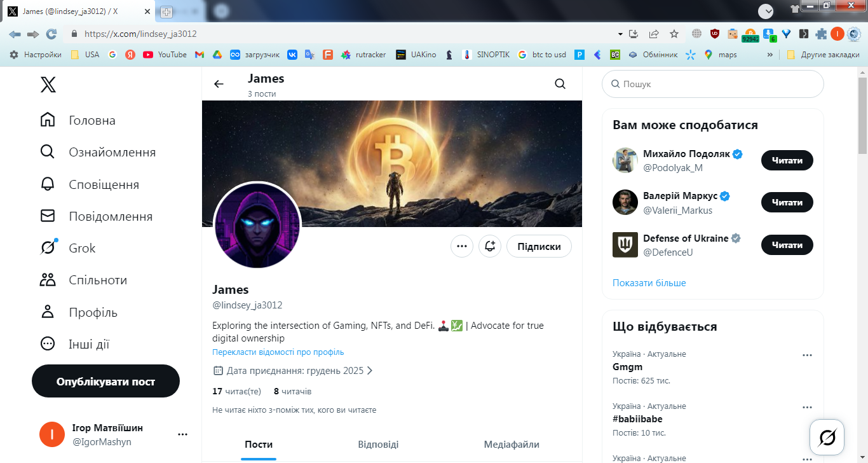Open options dots for #babiibabe trend
The image size is (868, 463).
807,407
